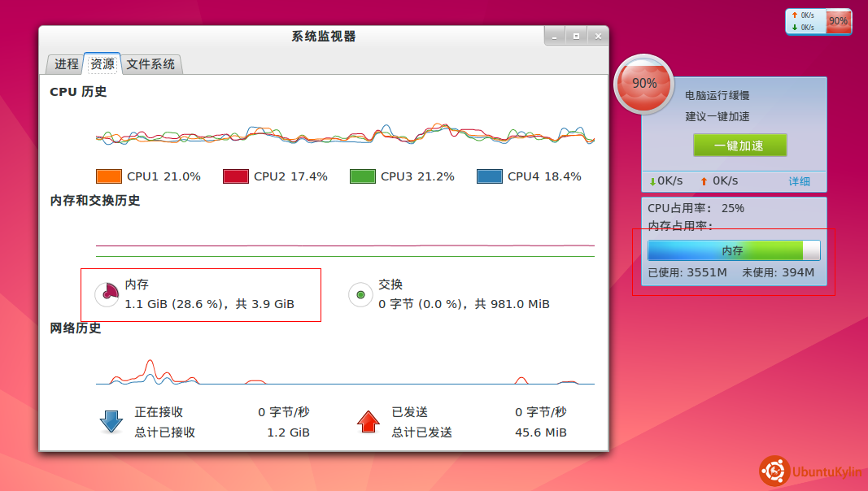Click the large red 90% memory ball
868x491 pixels.
(x=644, y=84)
